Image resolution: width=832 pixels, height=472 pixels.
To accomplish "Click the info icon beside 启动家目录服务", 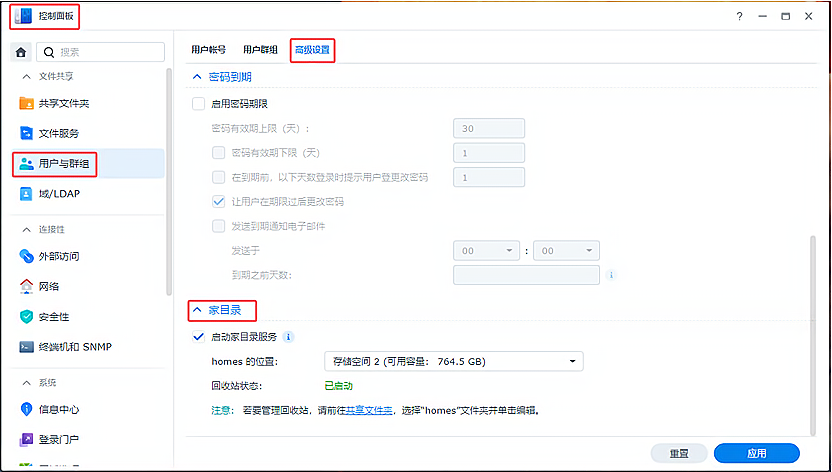I will click(288, 337).
